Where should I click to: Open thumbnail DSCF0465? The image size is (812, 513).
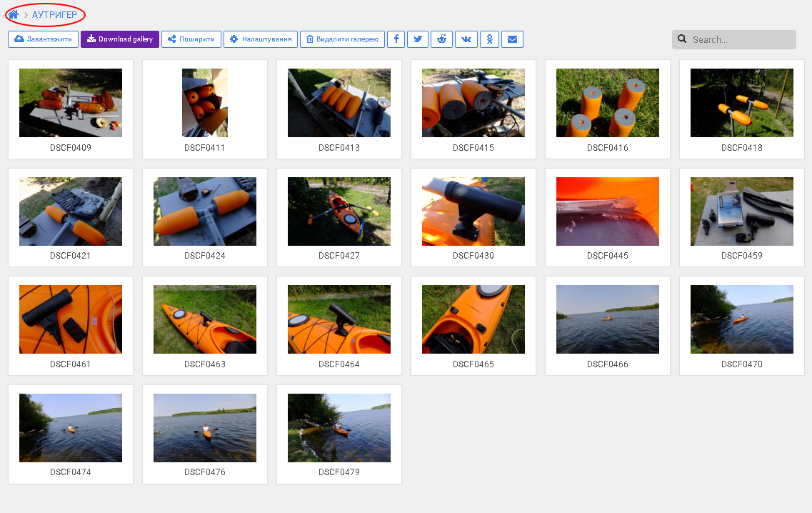[x=473, y=319]
